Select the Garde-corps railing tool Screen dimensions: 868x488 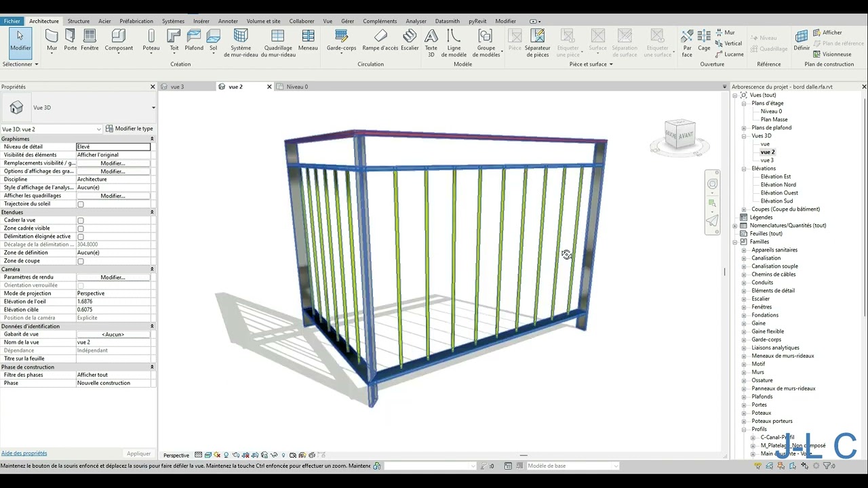coord(341,41)
